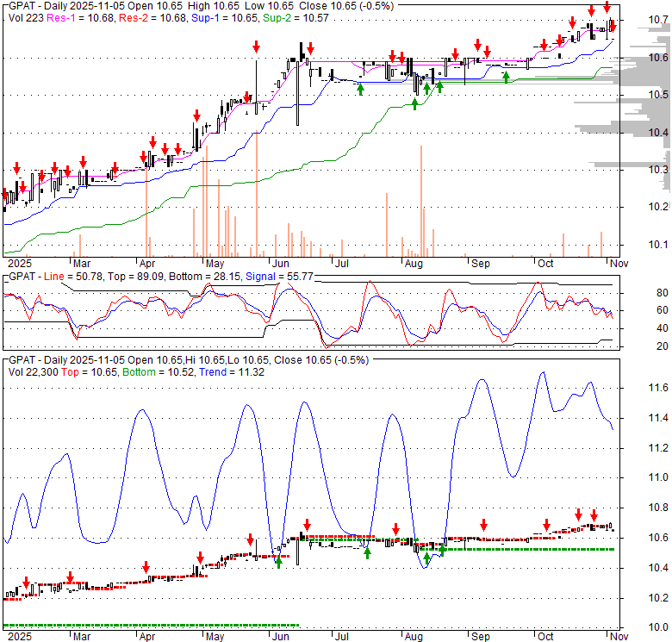Click the red arrow in September on the bottom trend chart
The width and height of the screenshot is (672, 642).
[x=484, y=523]
